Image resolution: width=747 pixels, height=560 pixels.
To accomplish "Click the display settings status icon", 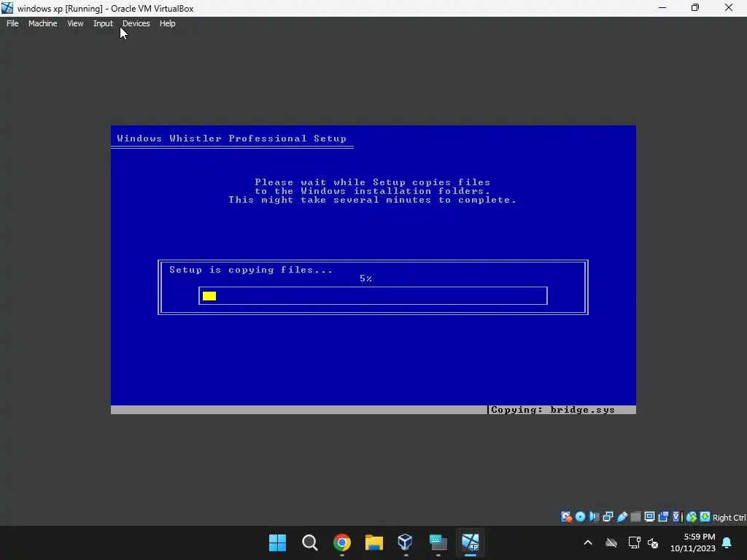I will click(x=649, y=517).
